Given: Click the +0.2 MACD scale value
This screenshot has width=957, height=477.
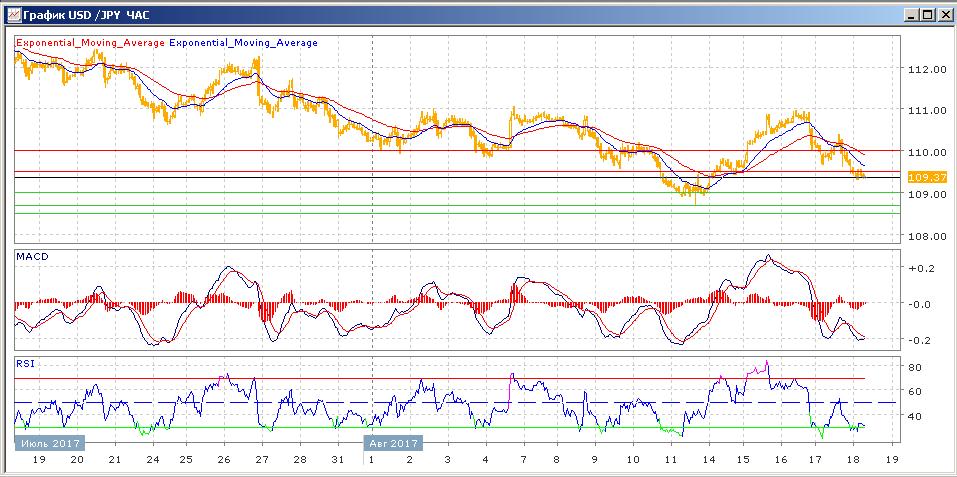Looking at the screenshot, I should [919, 269].
